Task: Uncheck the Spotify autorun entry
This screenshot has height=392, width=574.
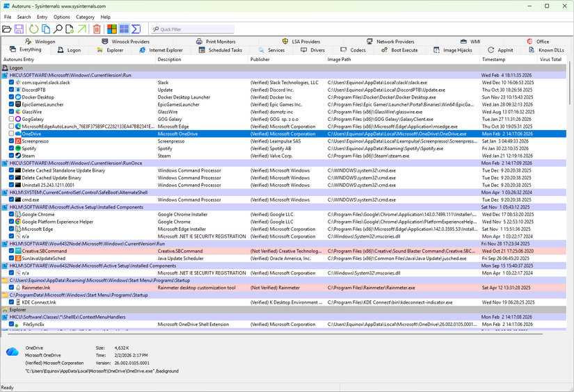Action: [12, 149]
